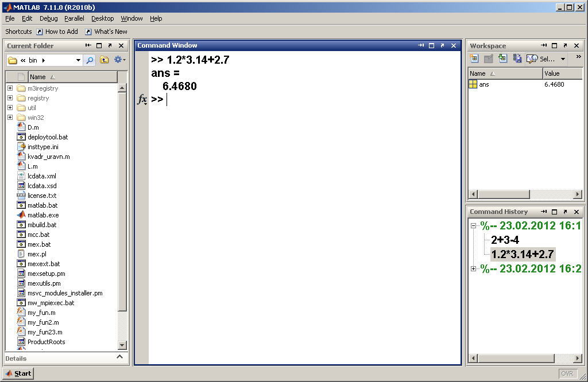Select 2+3-4 in Command History

pos(505,240)
